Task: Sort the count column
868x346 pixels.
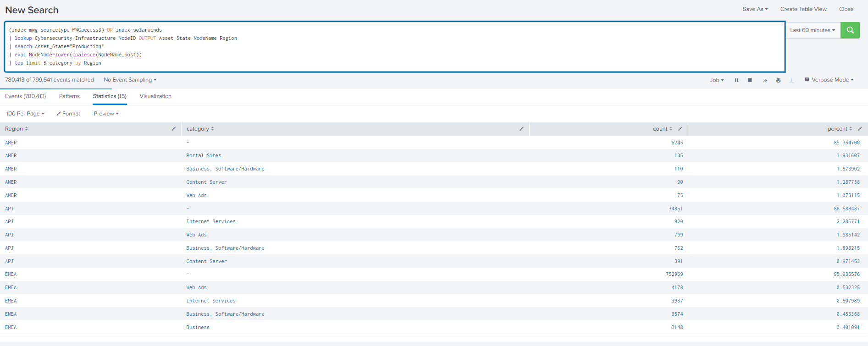Action: click(x=672, y=129)
